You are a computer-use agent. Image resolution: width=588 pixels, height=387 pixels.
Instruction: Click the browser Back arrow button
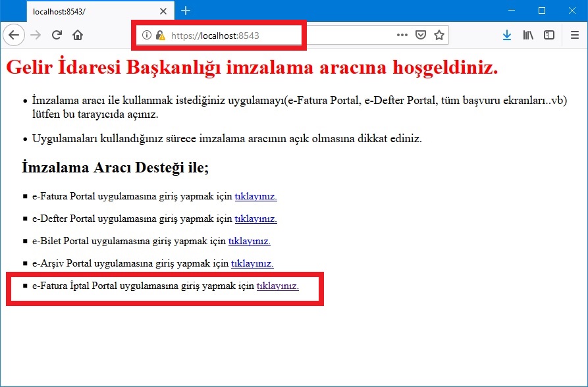pyautogui.click(x=14, y=36)
